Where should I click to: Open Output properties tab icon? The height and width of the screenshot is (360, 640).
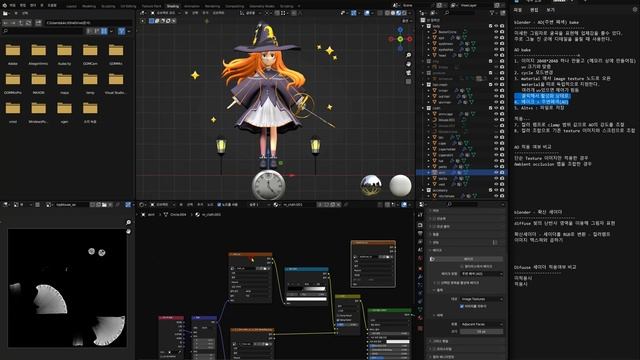click(420, 233)
